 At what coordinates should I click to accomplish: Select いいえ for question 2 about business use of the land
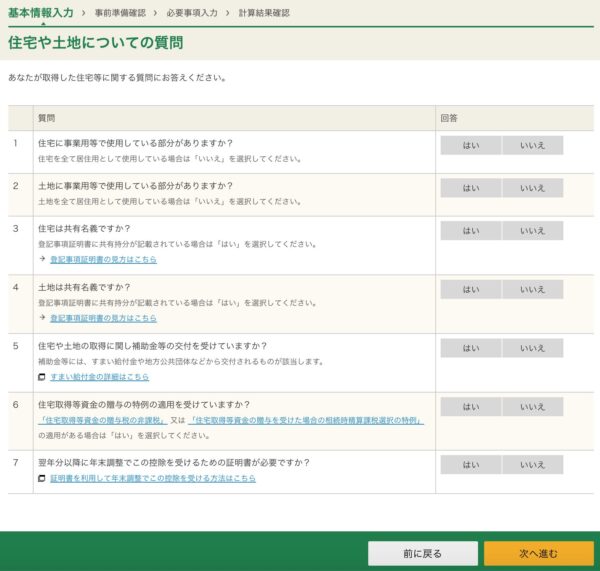532,188
